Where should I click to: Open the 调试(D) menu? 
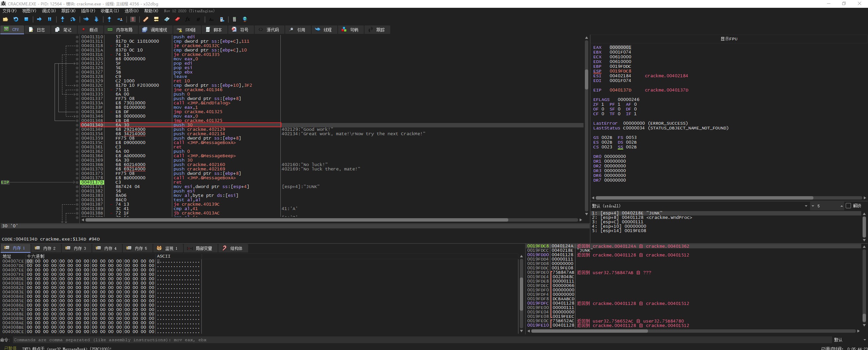pyautogui.click(x=48, y=11)
